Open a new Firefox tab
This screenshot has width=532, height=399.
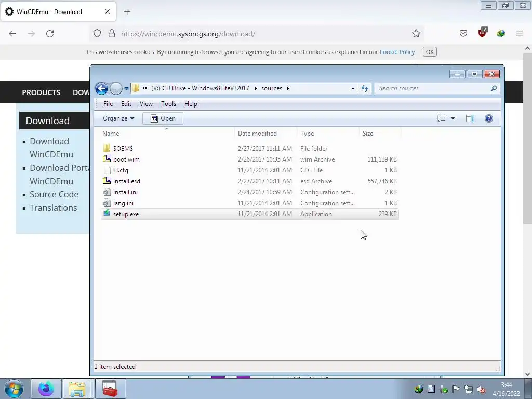click(x=127, y=12)
